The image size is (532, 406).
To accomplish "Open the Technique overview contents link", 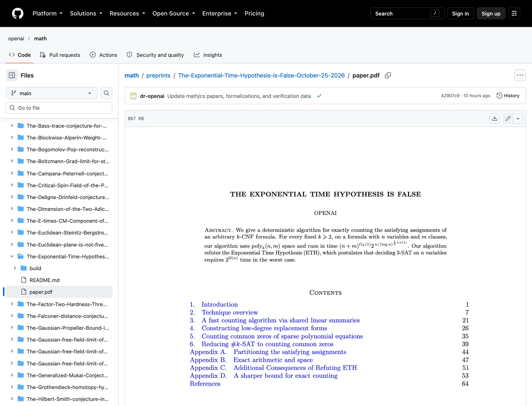I will (229, 312).
